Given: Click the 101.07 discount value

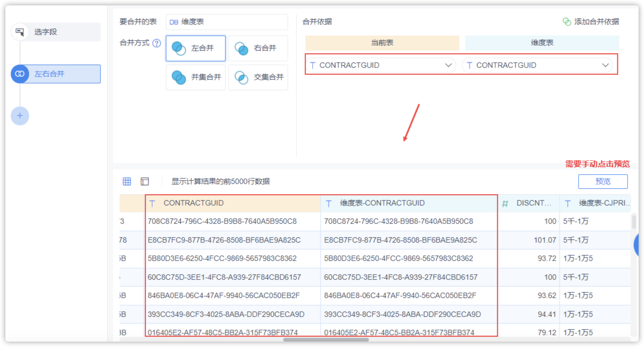Looking at the screenshot, I should coord(545,240).
